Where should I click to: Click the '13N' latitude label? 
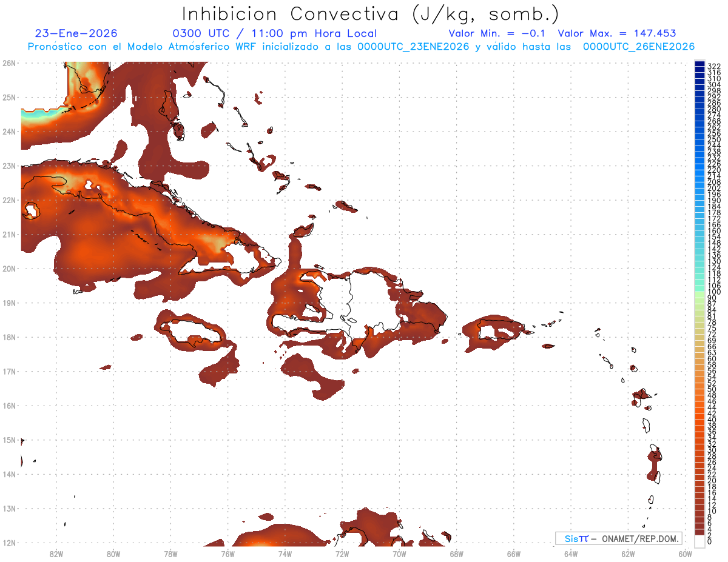pos(9,508)
